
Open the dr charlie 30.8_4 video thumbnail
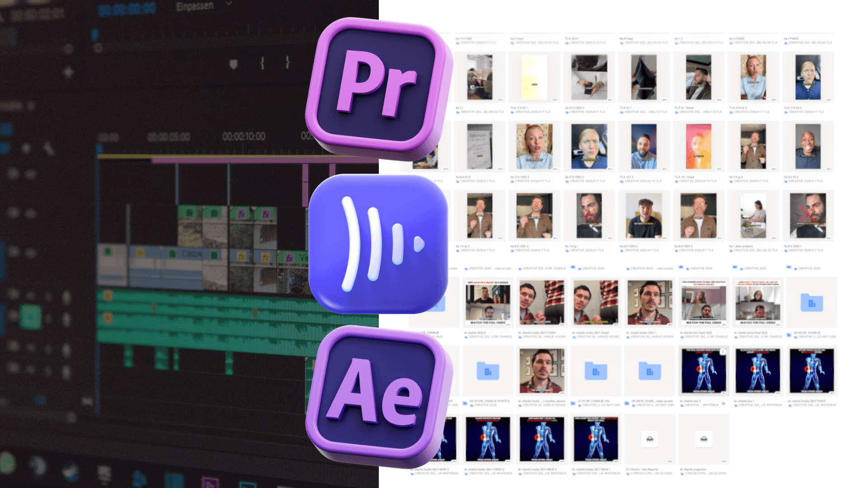488,302
